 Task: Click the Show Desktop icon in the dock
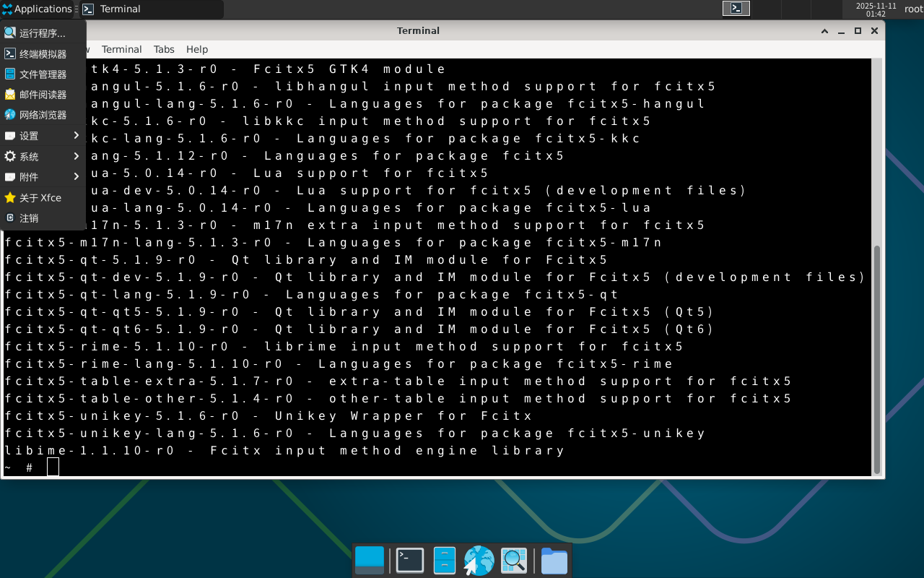(370, 561)
